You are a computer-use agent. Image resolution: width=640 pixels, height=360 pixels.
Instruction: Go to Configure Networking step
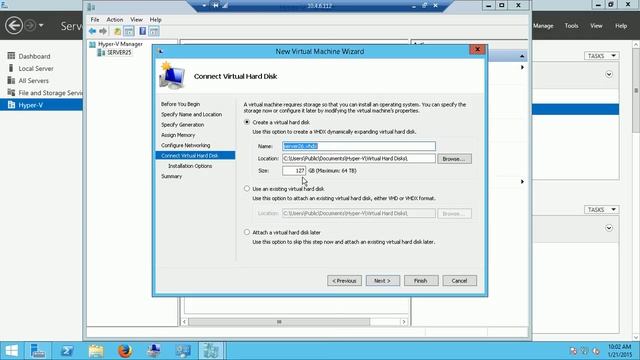point(185,145)
